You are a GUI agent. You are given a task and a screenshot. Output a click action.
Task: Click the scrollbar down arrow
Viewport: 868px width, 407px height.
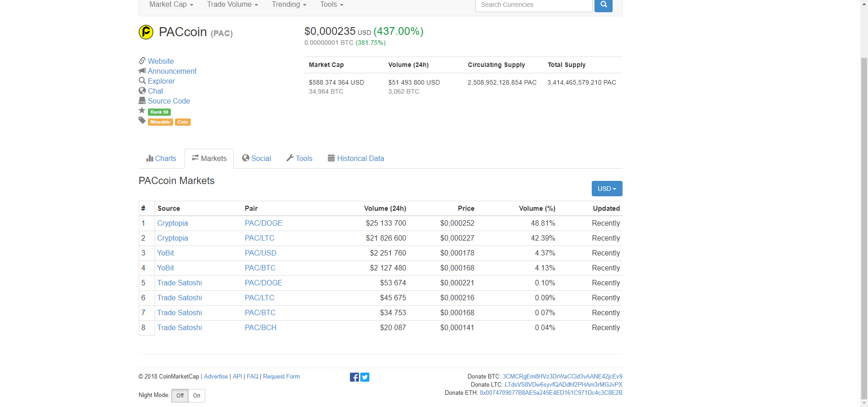(864, 403)
